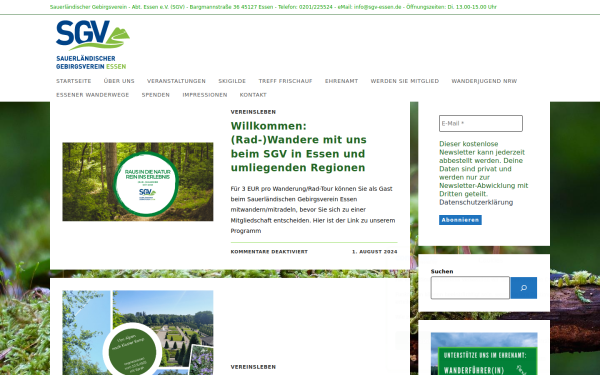Click the newsletter E-Mail input field
The width and height of the screenshot is (600, 375).
point(481,124)
